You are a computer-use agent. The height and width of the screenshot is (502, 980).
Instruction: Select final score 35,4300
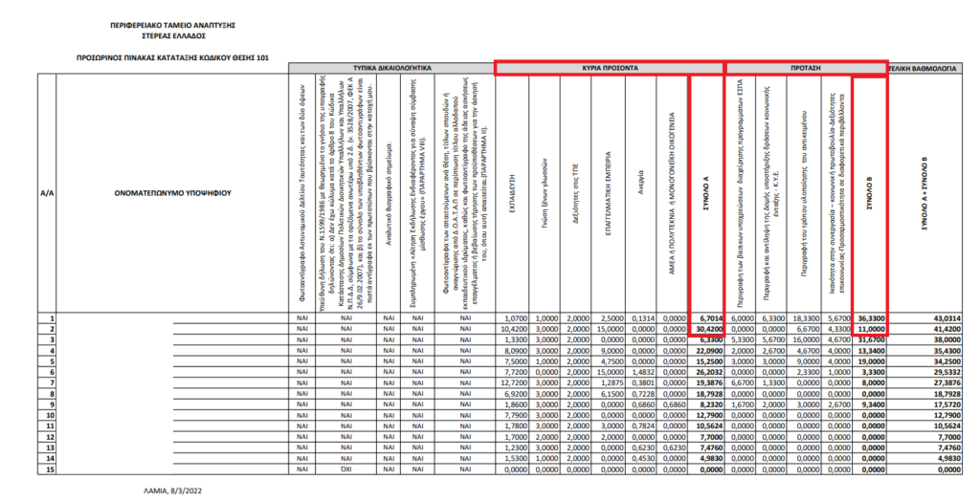click(948, 352)
